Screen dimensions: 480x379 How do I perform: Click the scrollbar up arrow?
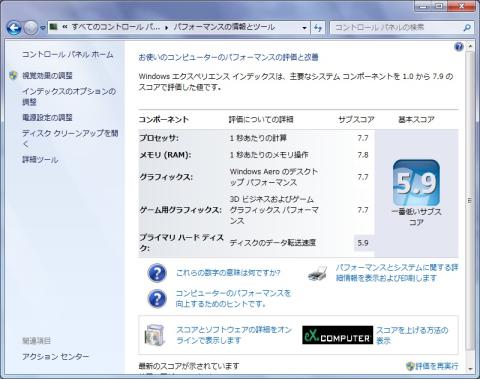pyautogui.click(x=470, y=46)
